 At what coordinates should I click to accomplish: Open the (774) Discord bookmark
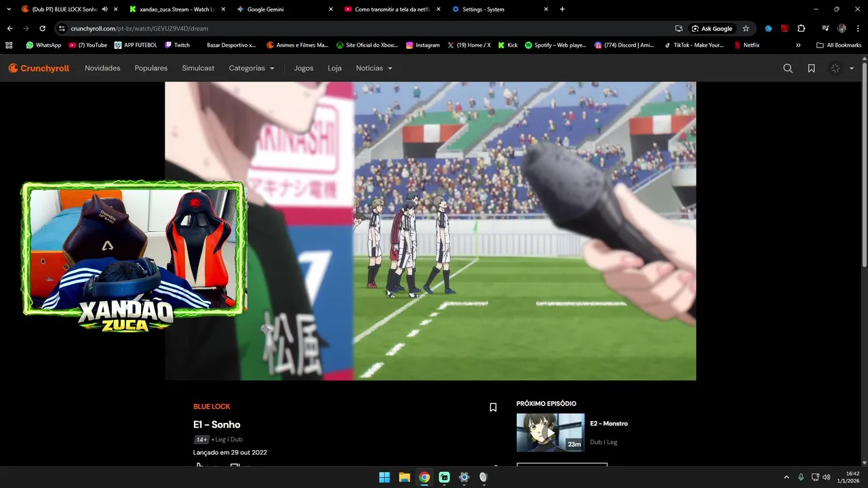click(625, 45)
